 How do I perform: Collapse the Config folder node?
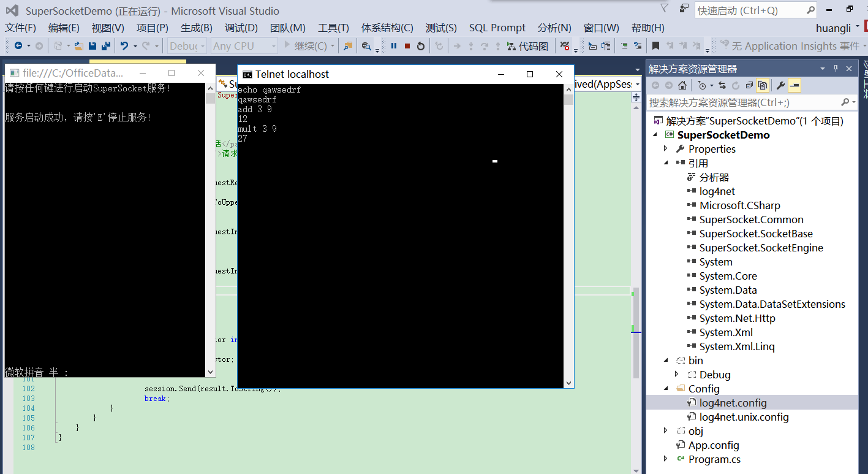[x=666, y=389]
